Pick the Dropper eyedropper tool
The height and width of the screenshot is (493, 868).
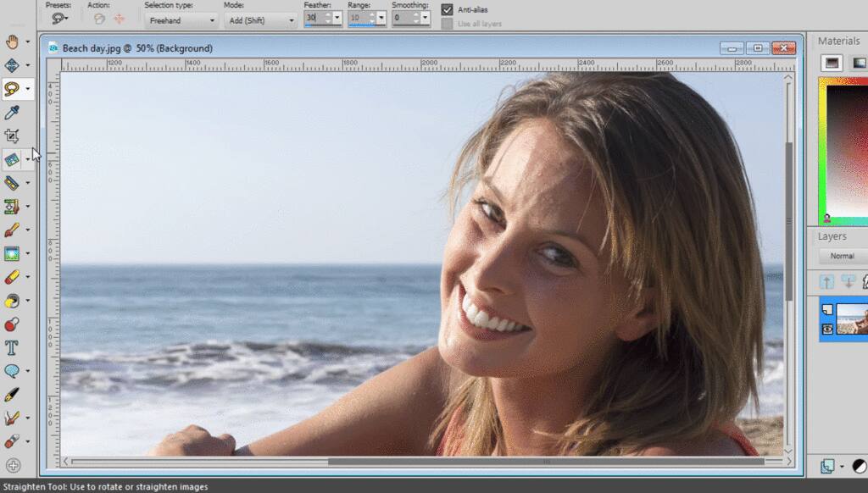12,112
